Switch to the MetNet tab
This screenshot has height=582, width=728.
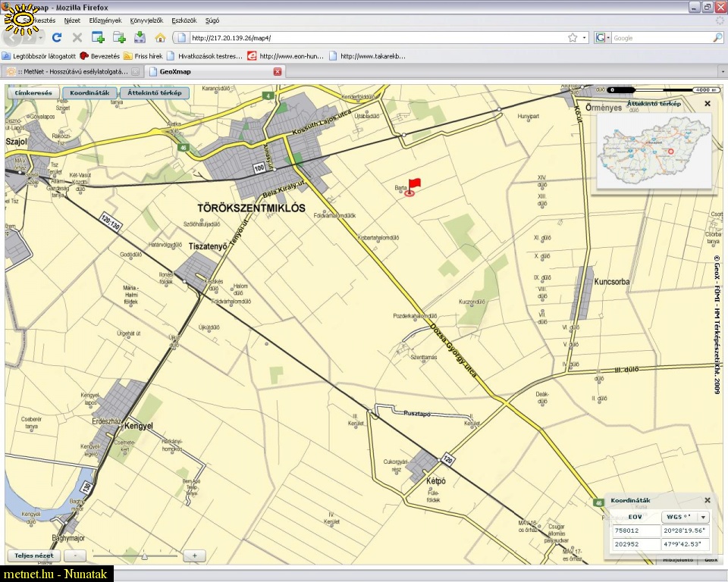click(72, 71)
